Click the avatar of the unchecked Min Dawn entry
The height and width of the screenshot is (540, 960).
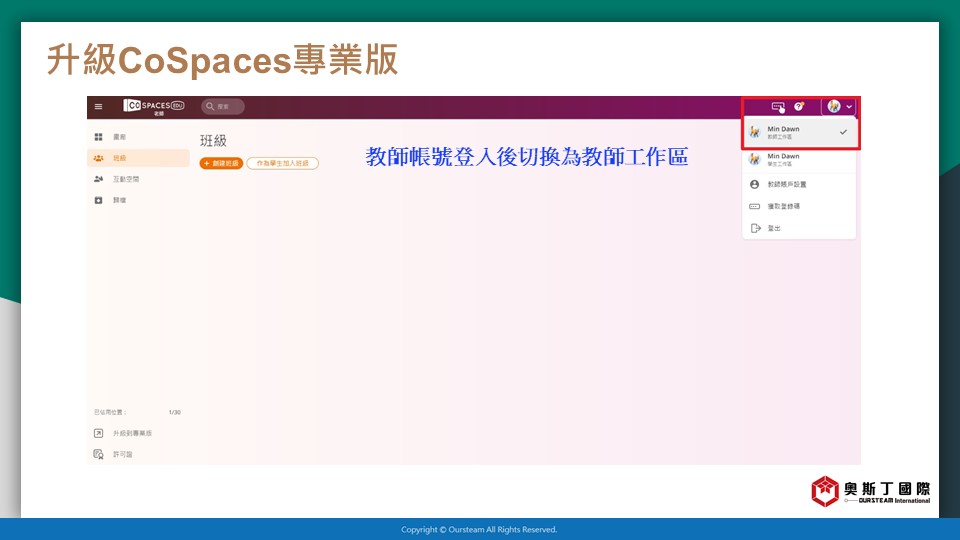[754, 159]
